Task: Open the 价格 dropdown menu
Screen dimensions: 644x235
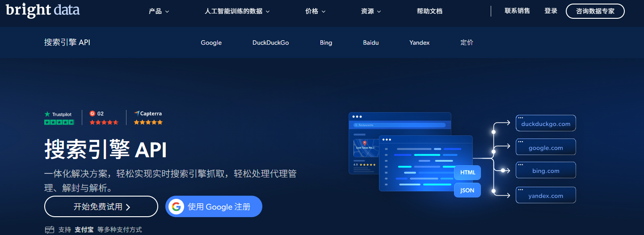Action: (316, 11)
